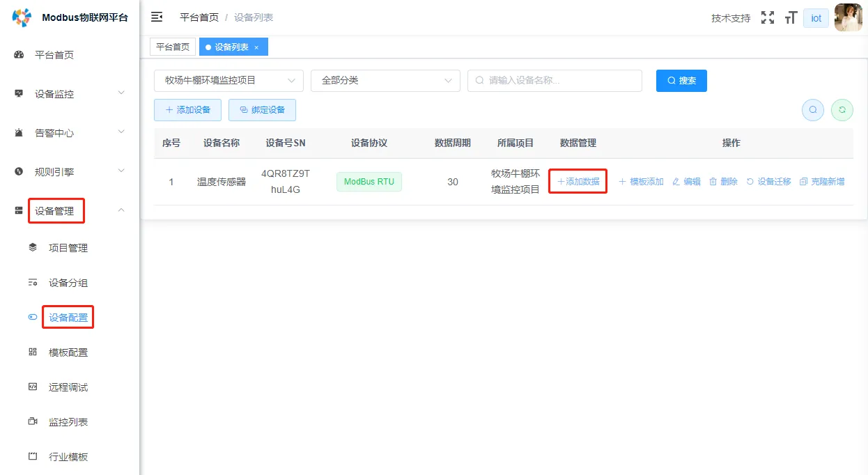Open the 平台首页 dashboard icon in sidebar
Viewport: 868px width, 475px height.
point(19,54)
